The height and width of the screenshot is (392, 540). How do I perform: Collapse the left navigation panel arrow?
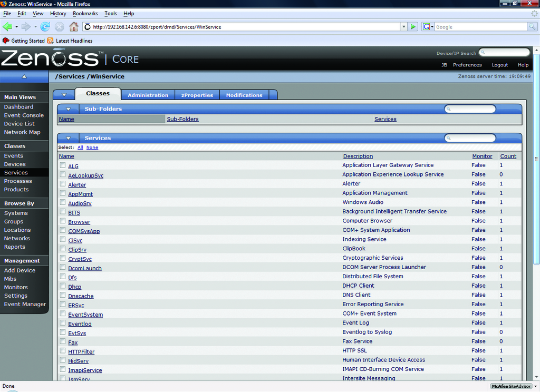24,76
